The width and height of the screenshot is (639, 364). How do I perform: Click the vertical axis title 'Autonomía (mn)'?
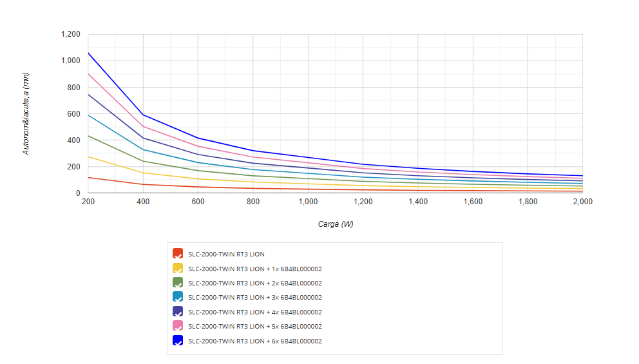click(x=26, y=113)
